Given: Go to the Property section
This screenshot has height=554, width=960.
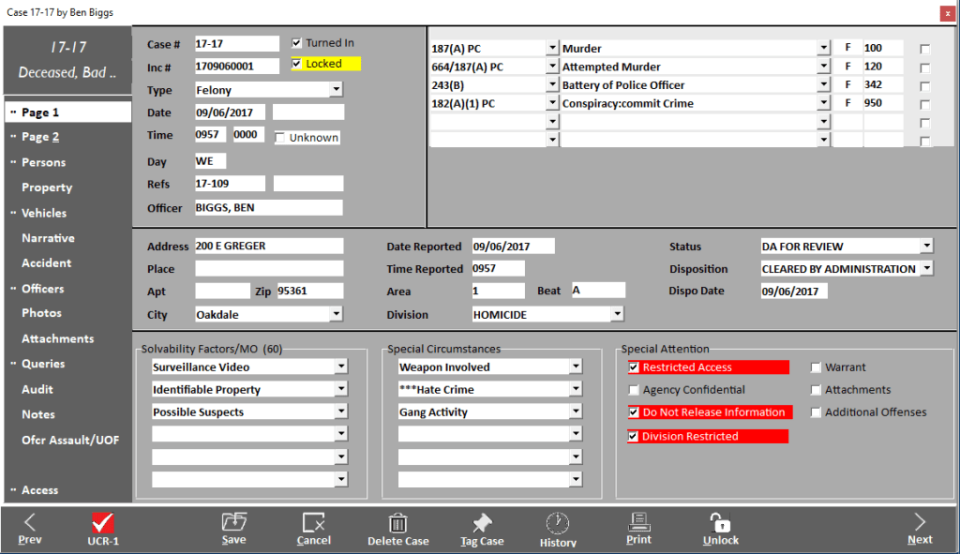Looking at the screenshot, I should 47,187.
